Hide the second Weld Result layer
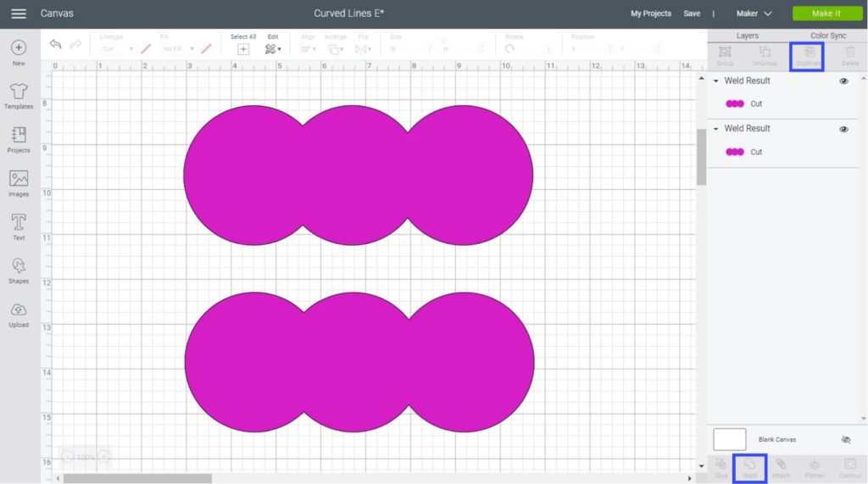Screen dimensions: 868x484 (x=843, y=129)
